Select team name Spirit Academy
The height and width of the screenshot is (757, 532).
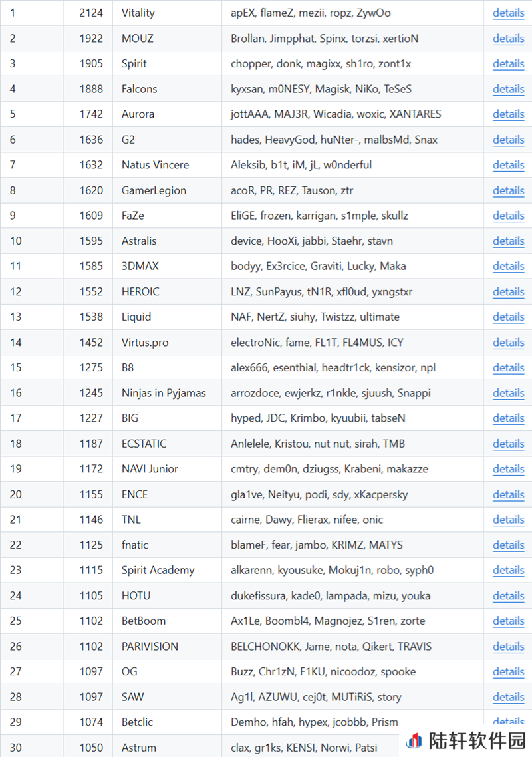coord(158,571)
